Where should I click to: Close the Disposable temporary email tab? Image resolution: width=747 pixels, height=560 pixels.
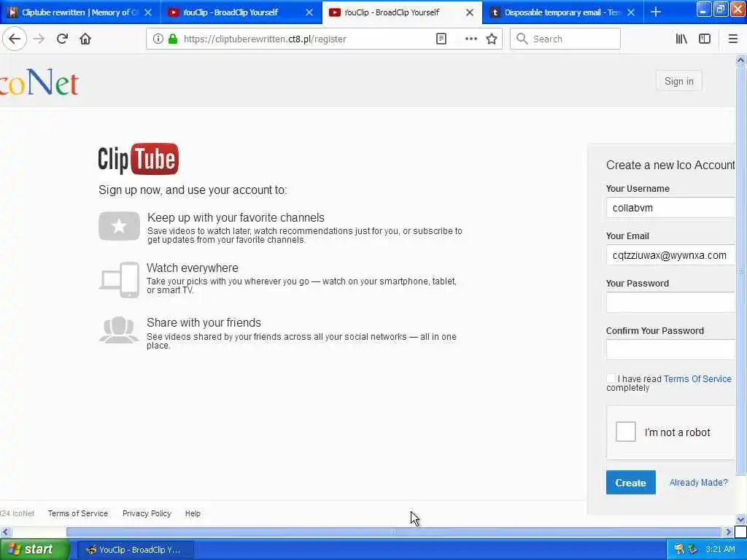point(631,12)
